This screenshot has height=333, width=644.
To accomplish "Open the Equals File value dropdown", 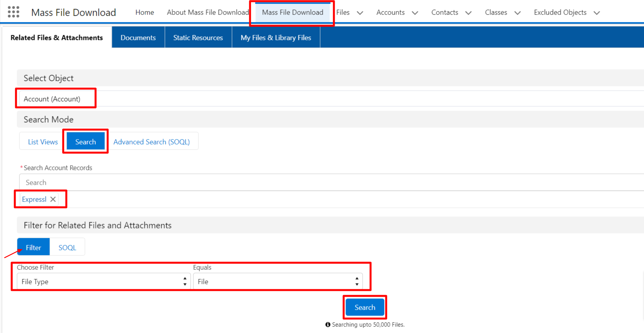I will 278,281.
